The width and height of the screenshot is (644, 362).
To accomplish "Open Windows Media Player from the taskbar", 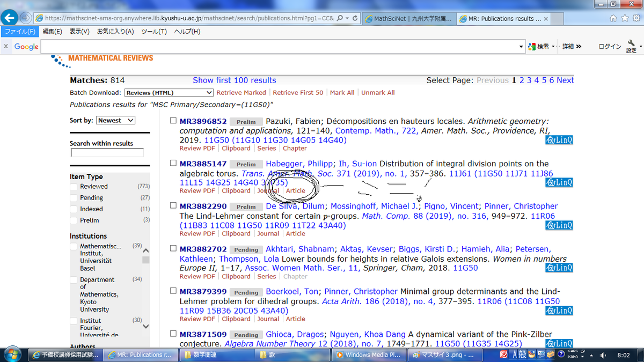I will 368,354.
